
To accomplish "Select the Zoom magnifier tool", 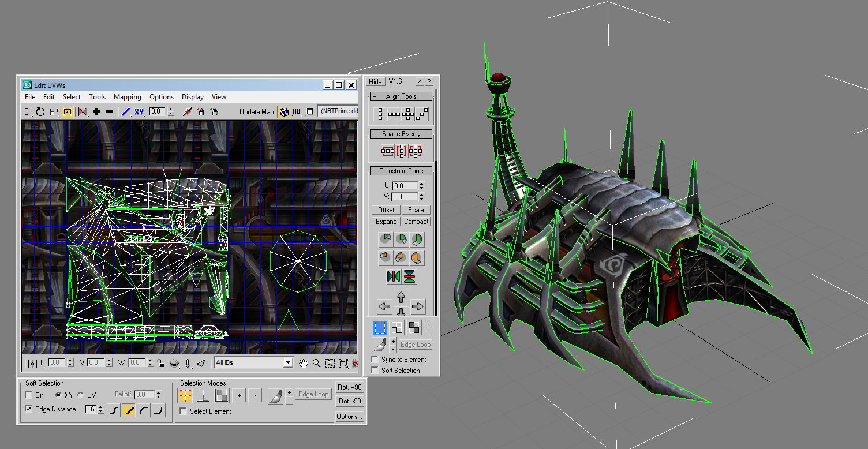I will click(316, 363).
